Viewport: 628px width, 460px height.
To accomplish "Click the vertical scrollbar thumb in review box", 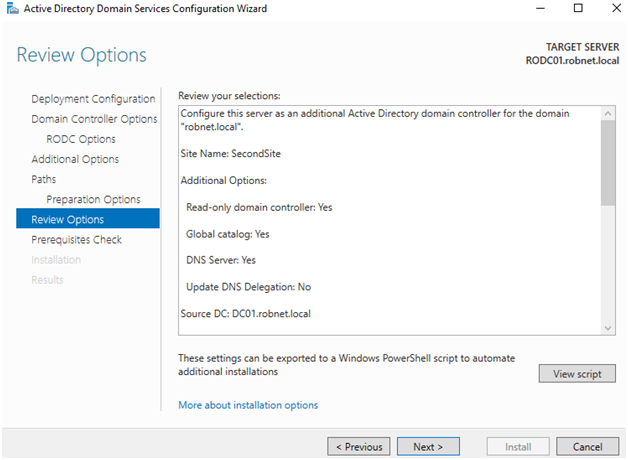I will 608,163.
